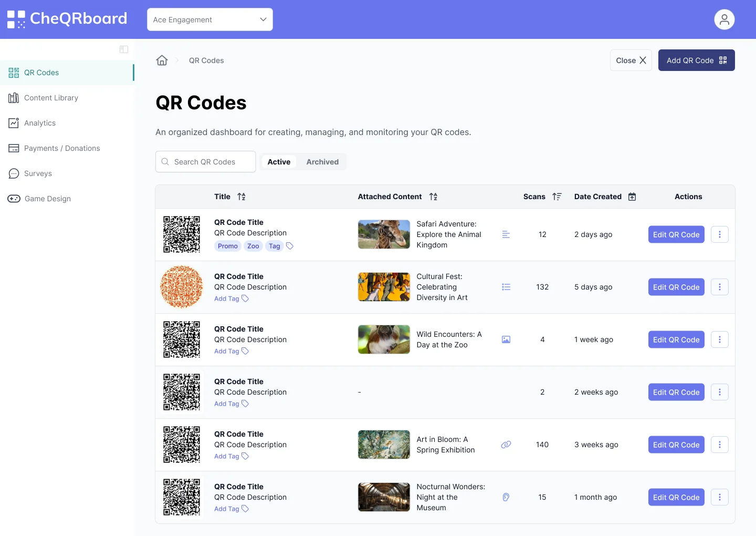756x536 pixels.
Task: Open more options for the 5 days ago row
Action: [720, 287]
